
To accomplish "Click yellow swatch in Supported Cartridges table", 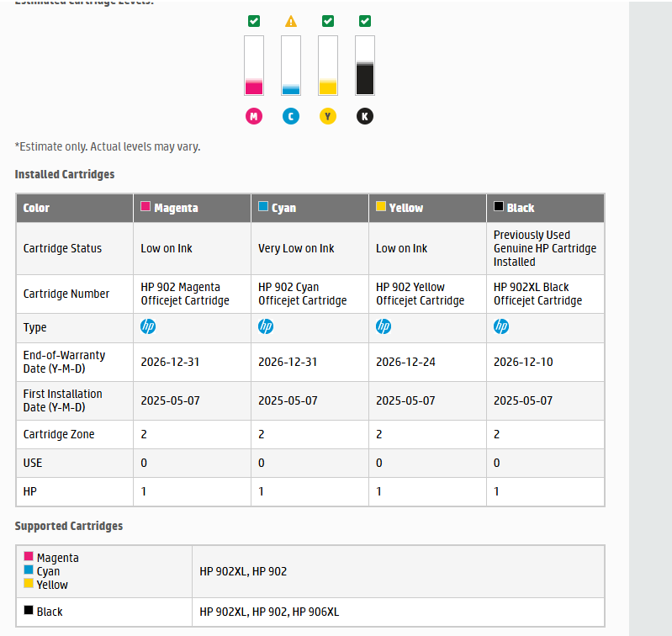I will click(29, 583).
